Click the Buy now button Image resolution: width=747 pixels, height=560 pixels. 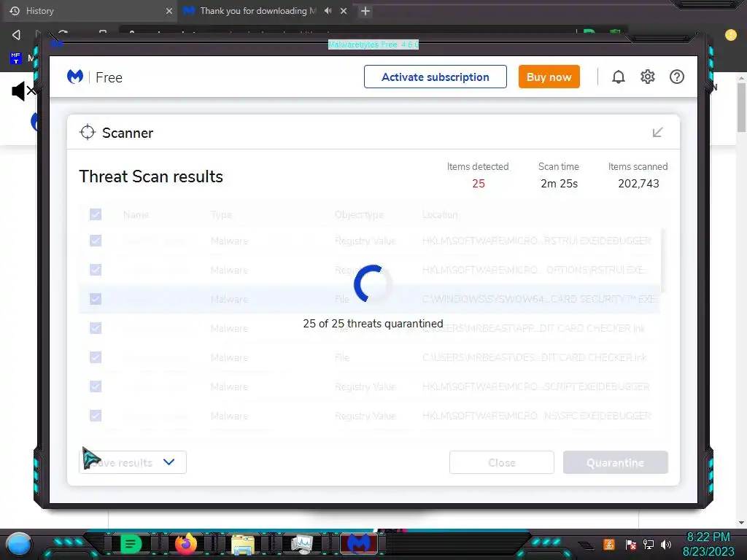(549, 77)
